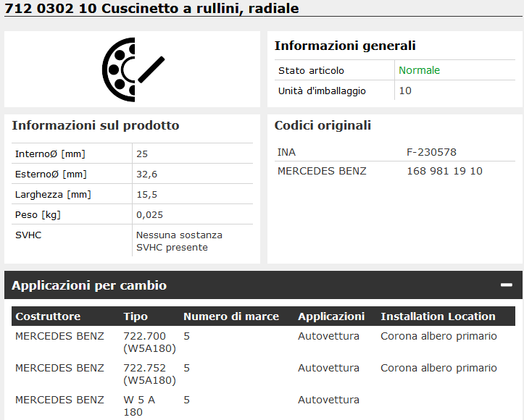Viewport: 524px width, 420px height.
Task: Click the Peso [kg] label
Action: pyautogui.click(x=38, y=214)
